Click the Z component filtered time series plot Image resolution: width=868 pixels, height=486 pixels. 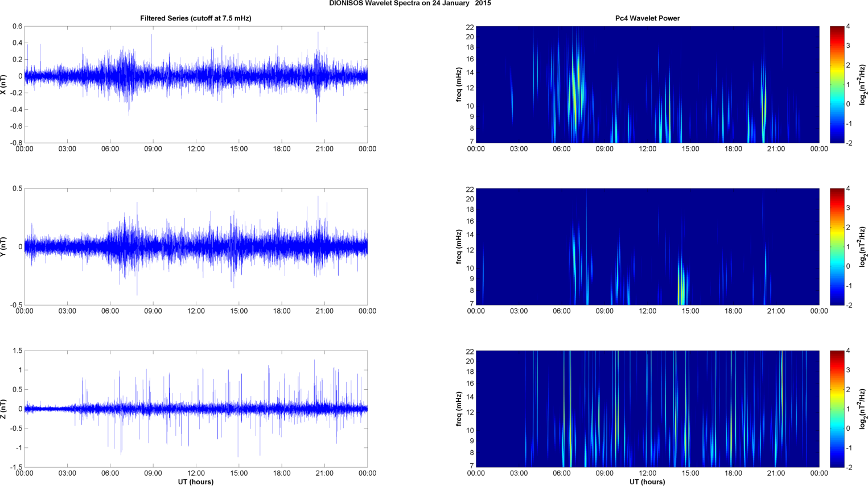(x=196, y=409)
